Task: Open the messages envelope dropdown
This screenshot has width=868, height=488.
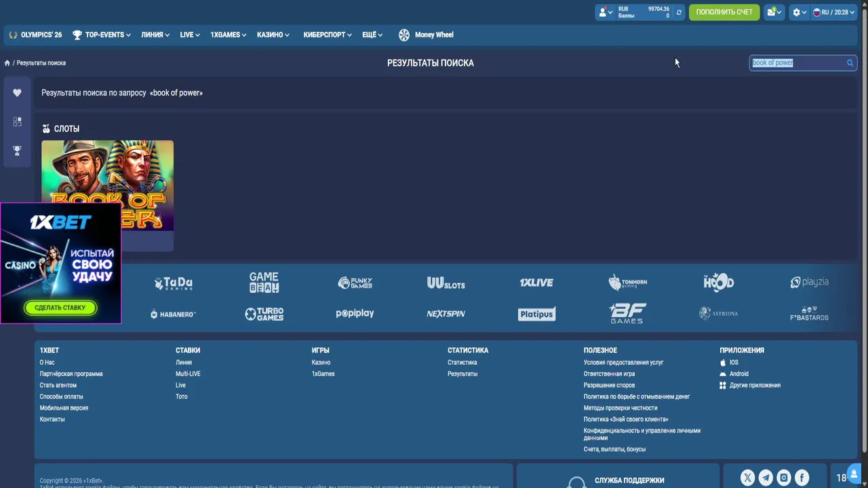Action: click(x=774, y=12)
